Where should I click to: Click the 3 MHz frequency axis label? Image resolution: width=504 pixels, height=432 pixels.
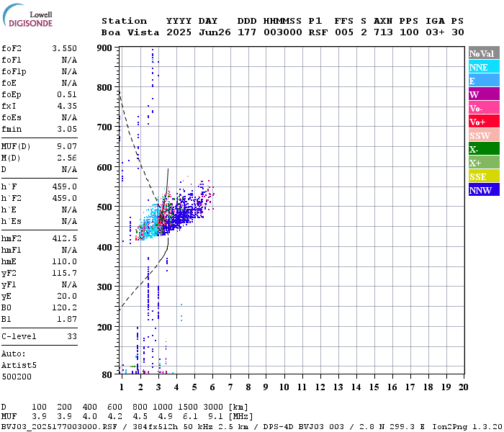pyautogui.click(x=158, y=387)
